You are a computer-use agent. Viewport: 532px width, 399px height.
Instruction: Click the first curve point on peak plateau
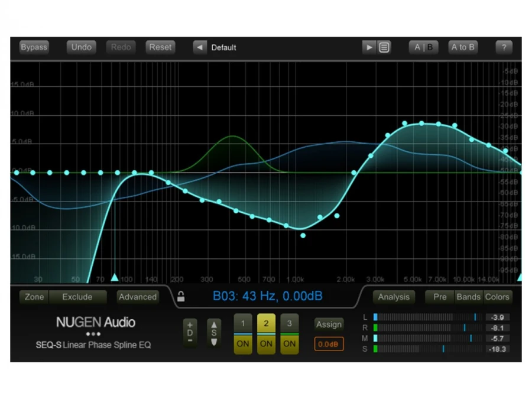(404, 124)
